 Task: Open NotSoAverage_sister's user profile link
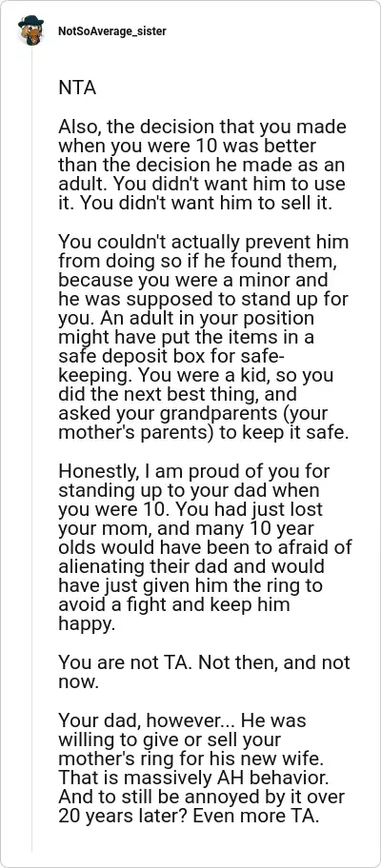(x=111, y=31)
